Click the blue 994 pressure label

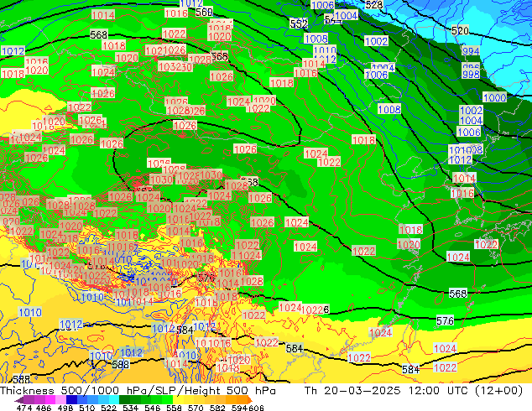[x=471, y=51]
